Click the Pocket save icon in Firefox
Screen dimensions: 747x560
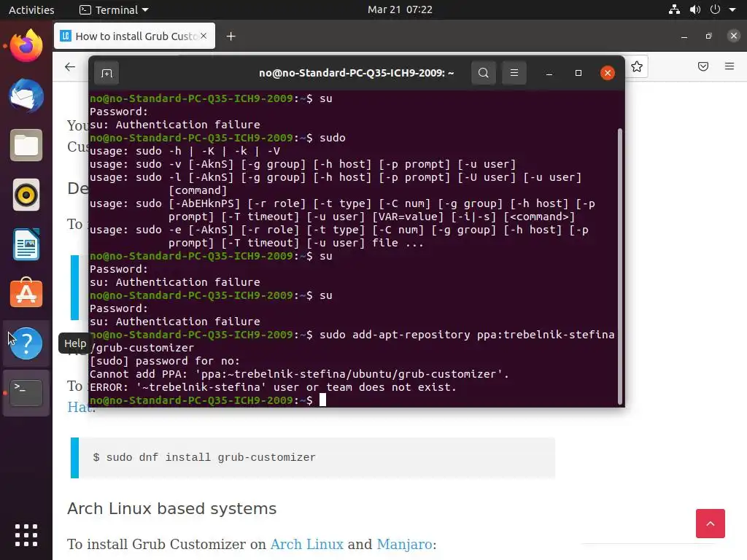[703, 66]
